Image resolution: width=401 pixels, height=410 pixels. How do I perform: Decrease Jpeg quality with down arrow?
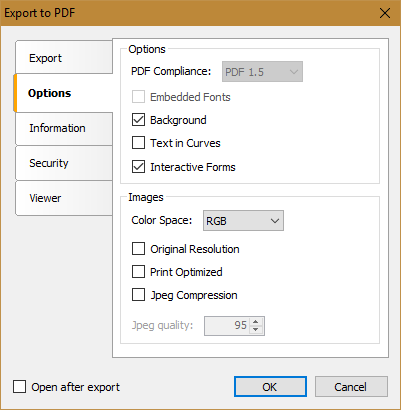click(x=256, y=330)
